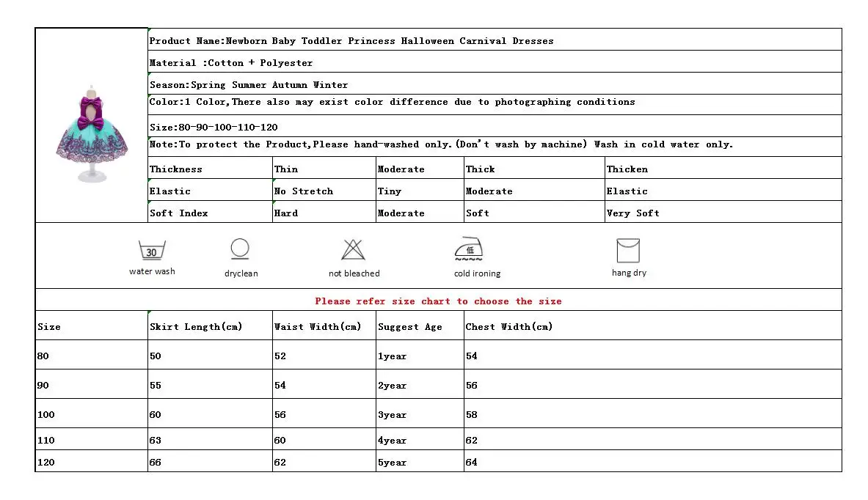Viewport: 868px width, 500px height.
Task: Select the Color difference note row
Action: [x=495, y=105]
